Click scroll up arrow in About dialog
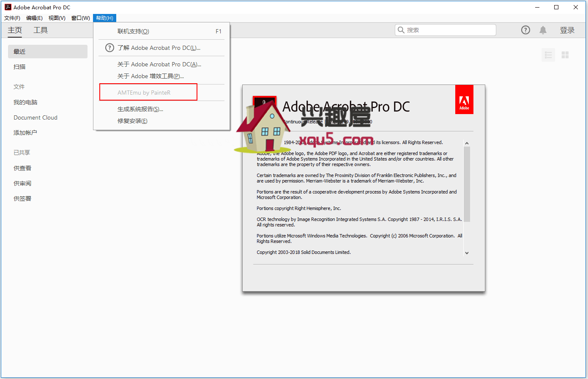 coord(467,143)
